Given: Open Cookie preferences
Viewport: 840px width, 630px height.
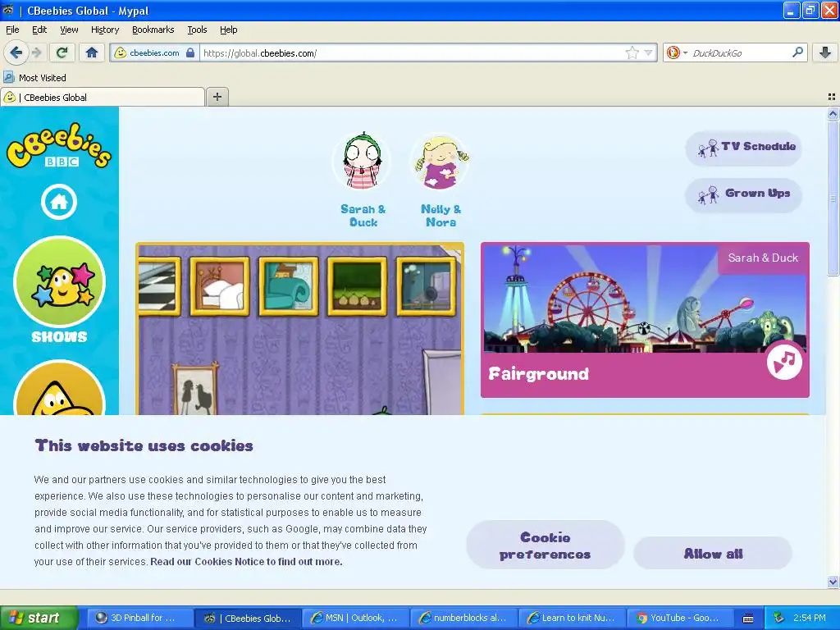Looking at the screenshot, I should pyautogui.click(x=545, y=546).
